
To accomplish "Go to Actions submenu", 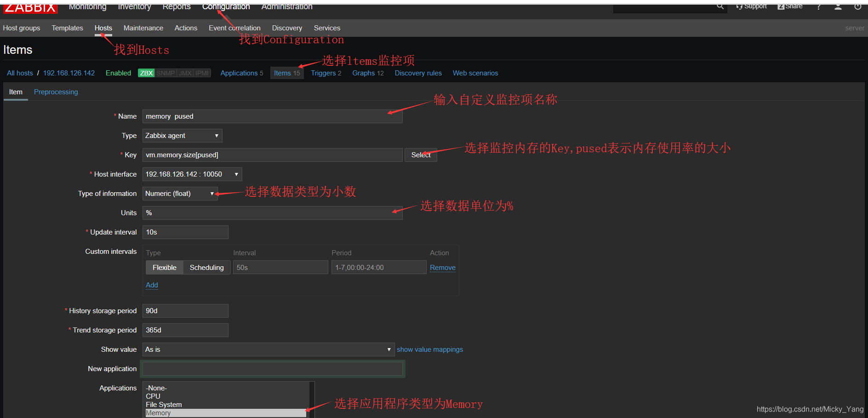I will 186,28.
